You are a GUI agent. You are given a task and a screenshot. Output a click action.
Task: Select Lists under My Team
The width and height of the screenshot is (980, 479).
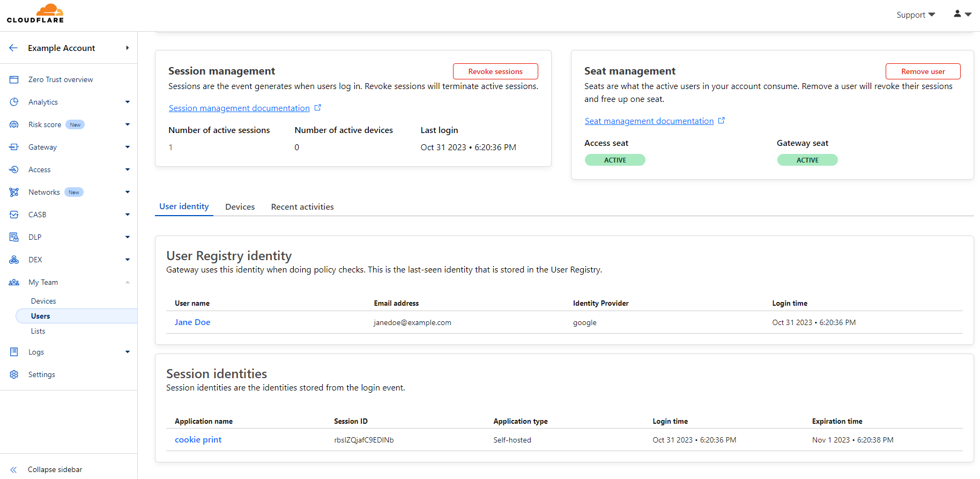38,331
